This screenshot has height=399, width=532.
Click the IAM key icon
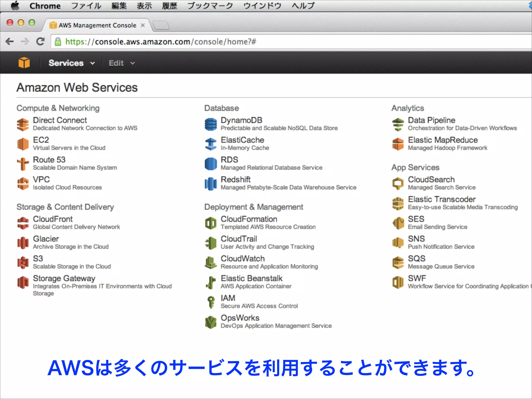[x=211, y=302]
